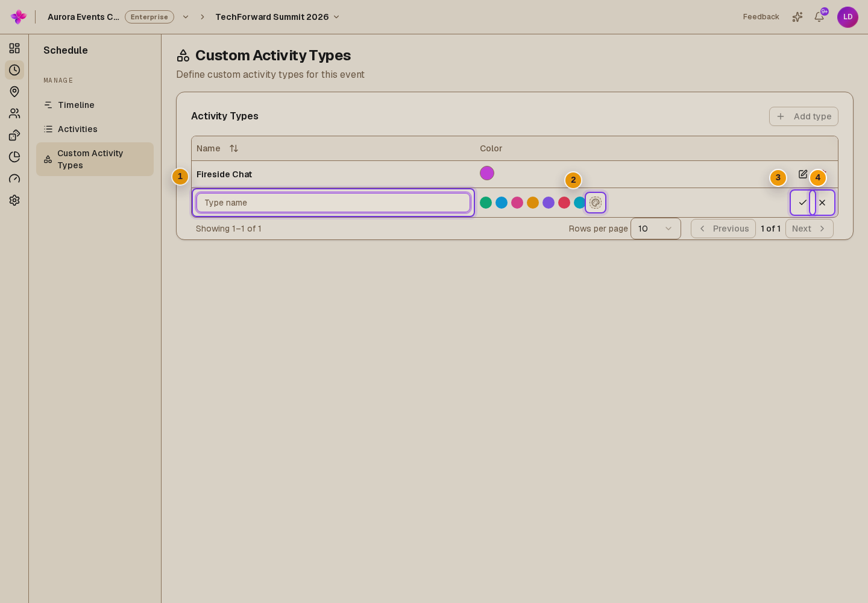Open the LD user avatar menu

coord(848,17)
